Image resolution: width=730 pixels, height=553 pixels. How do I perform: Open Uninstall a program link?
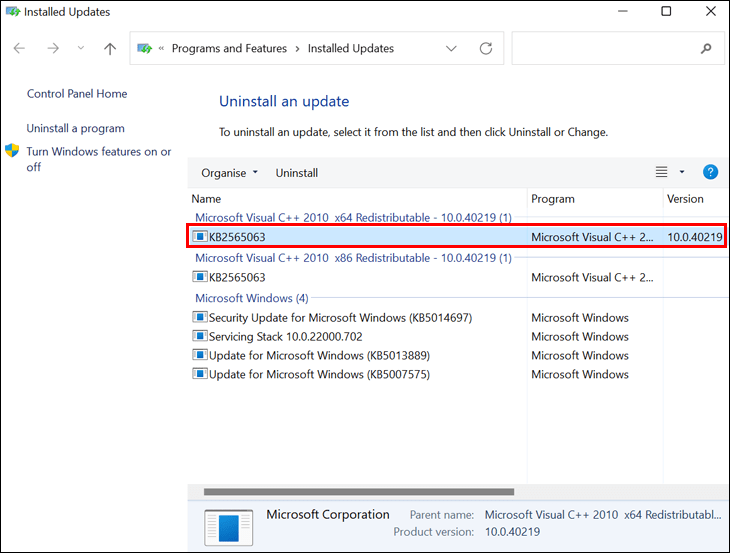click(x=75, y=128)
